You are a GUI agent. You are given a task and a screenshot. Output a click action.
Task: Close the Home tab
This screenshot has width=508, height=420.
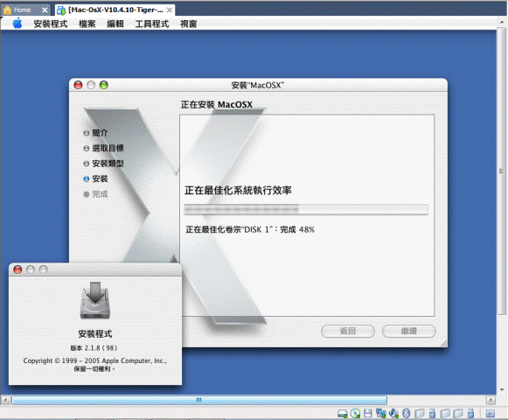tap(45, 10)
